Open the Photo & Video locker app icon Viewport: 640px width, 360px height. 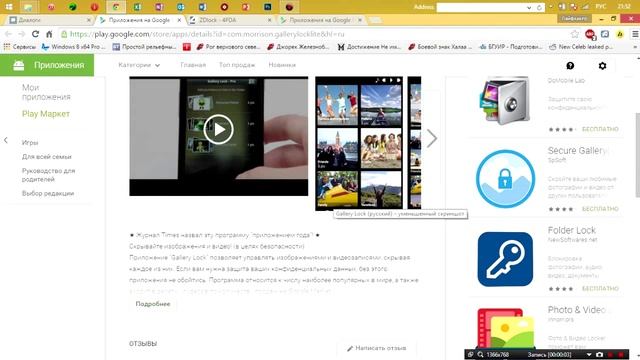click(x=505, y=329)
